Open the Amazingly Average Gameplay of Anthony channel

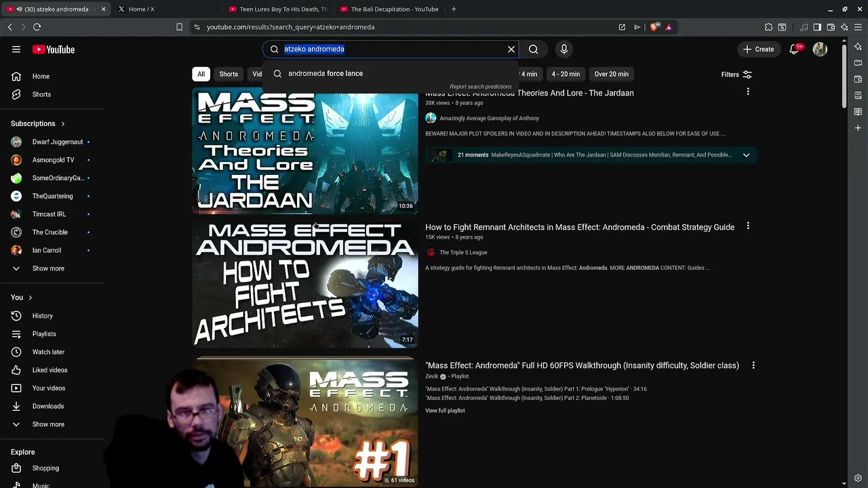coord(489,118)
